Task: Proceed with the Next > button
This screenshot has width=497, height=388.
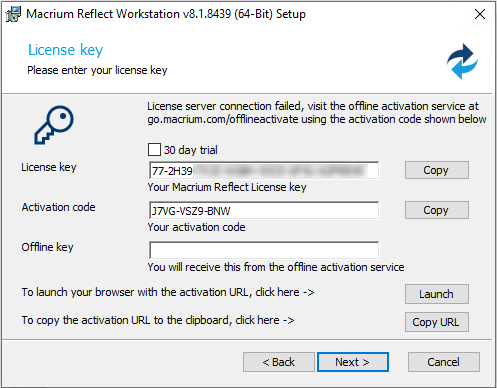Action: 353,362
